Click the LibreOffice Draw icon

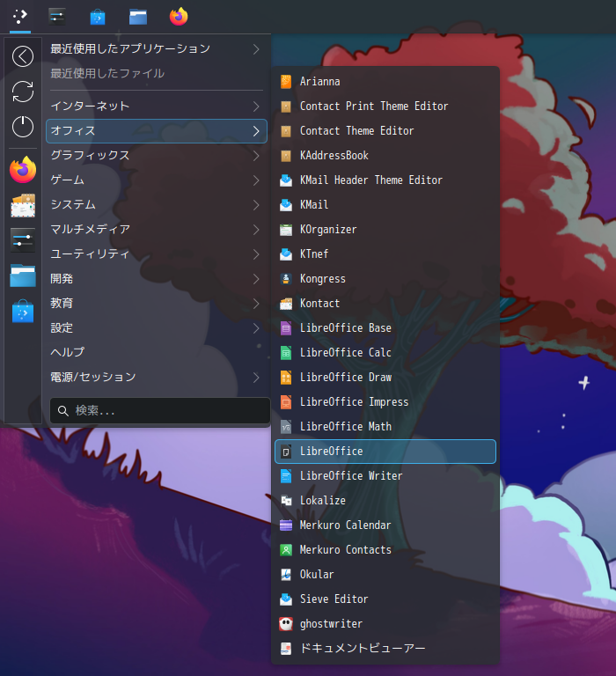286,378
